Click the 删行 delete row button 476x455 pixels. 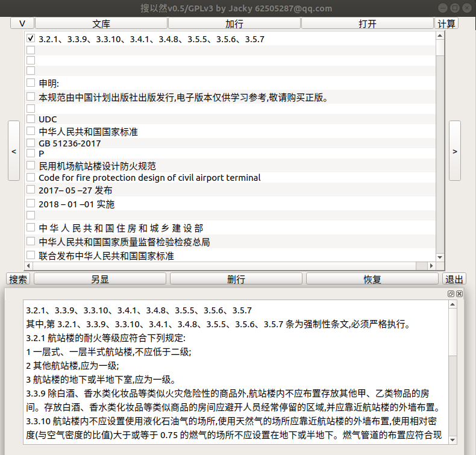tap(236, 279)
